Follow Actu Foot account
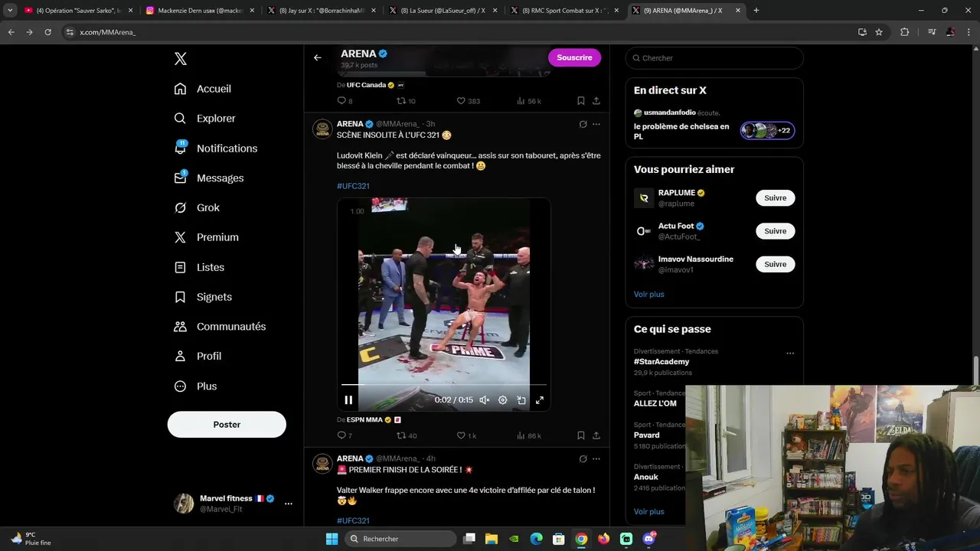The image size is (980, 551). click(775, 231)
